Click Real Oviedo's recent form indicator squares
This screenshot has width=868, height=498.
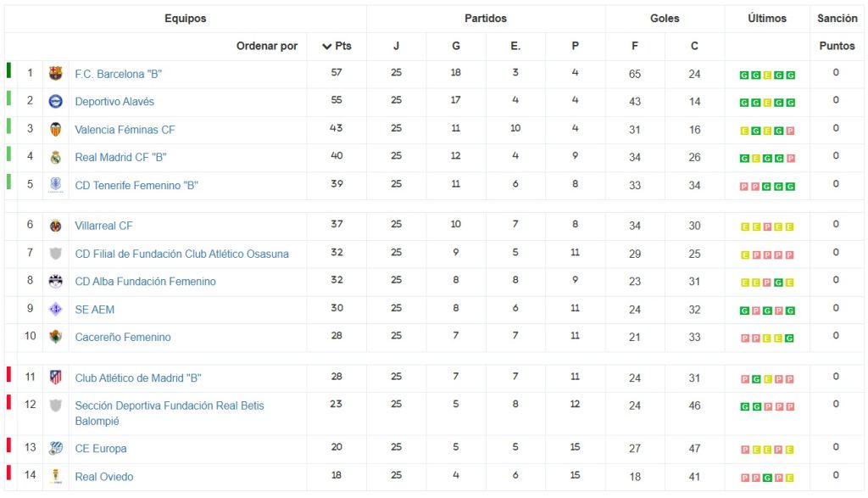point(767,477)
